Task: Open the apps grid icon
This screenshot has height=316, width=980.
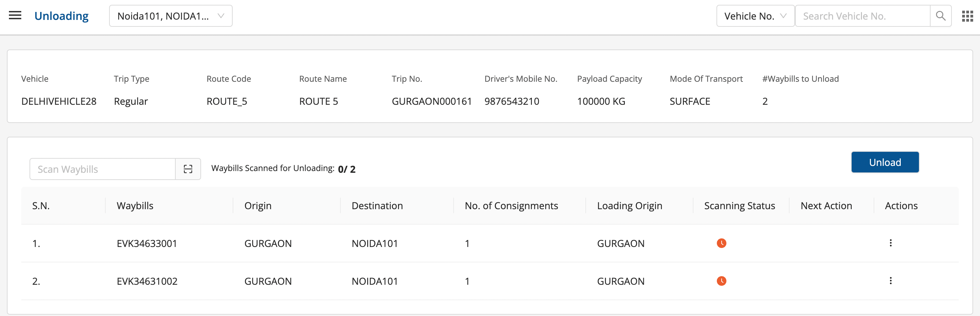Action: pyautogui.click(x=967, y=16)
